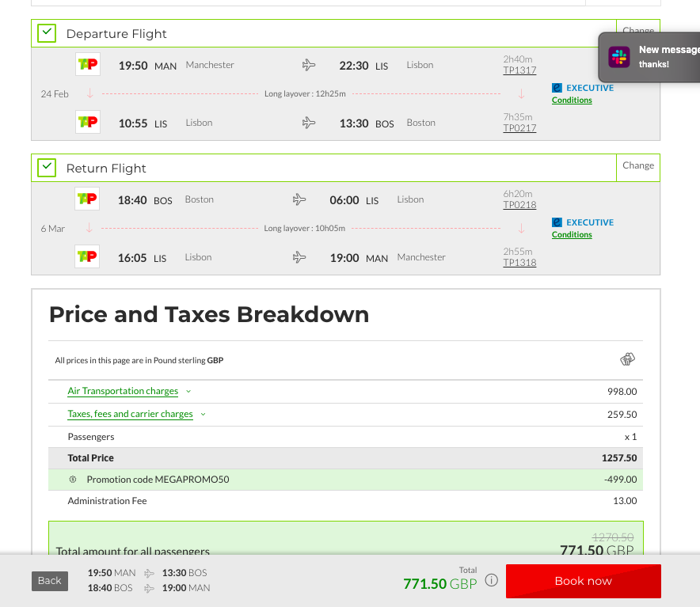Image resolution: width=700 pixels, height=607 pixels.
Task: Click the Total Price value 1257.50
Action: coord(619,458)
